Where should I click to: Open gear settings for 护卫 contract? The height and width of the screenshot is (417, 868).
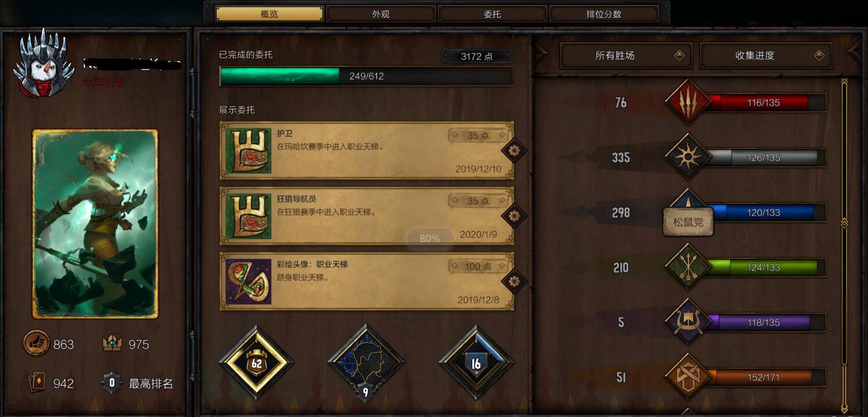(514, 151)
